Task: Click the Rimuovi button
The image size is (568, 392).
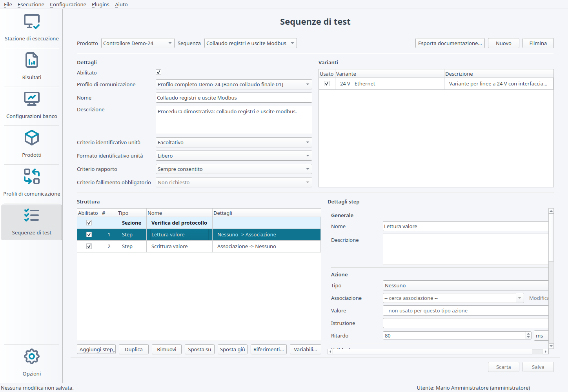Action: (167, 349)
